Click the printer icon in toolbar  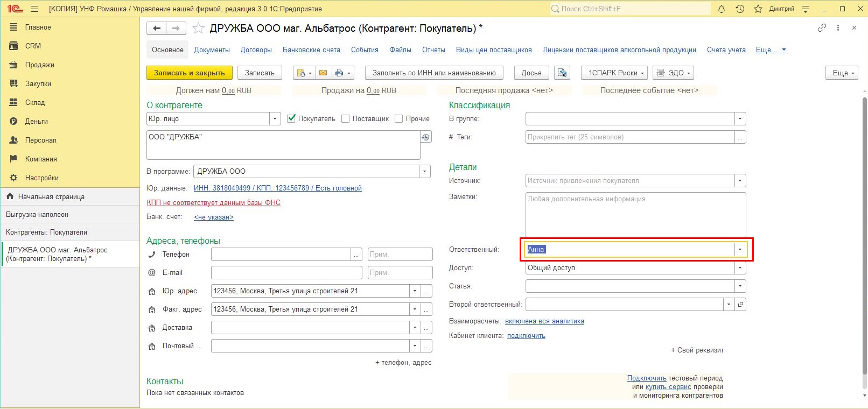(339, 73)
